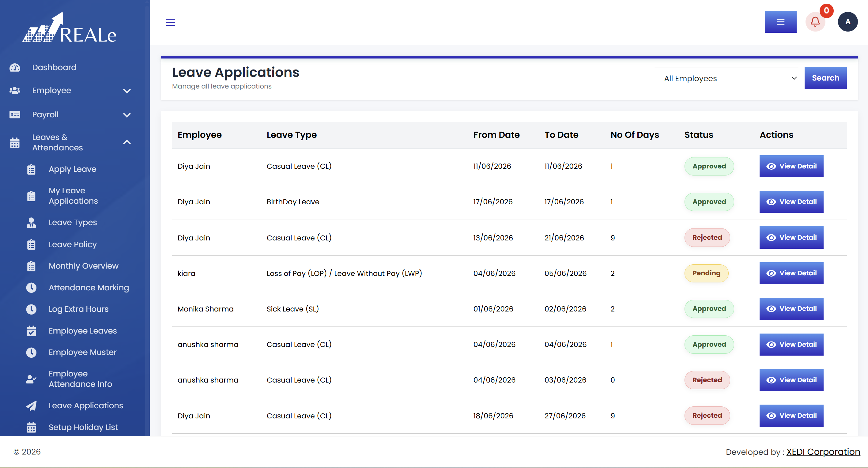Click the Leave Types person icon
The height and width of the screenshot is (468, 868).
(x=31, y=222)
